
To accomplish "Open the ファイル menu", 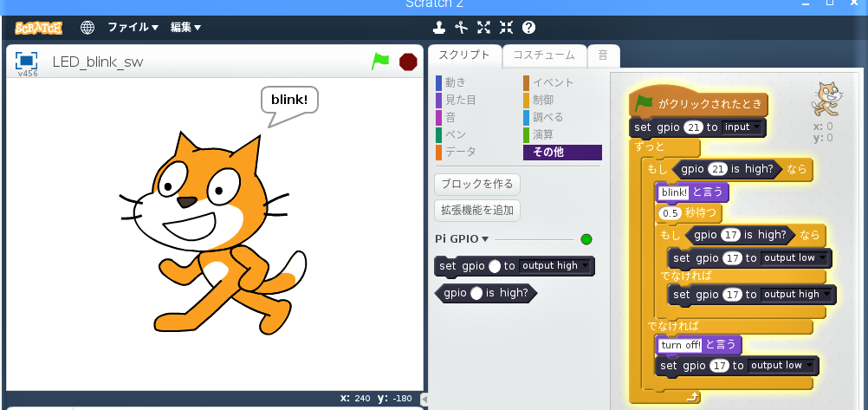I will click(133, 27).
